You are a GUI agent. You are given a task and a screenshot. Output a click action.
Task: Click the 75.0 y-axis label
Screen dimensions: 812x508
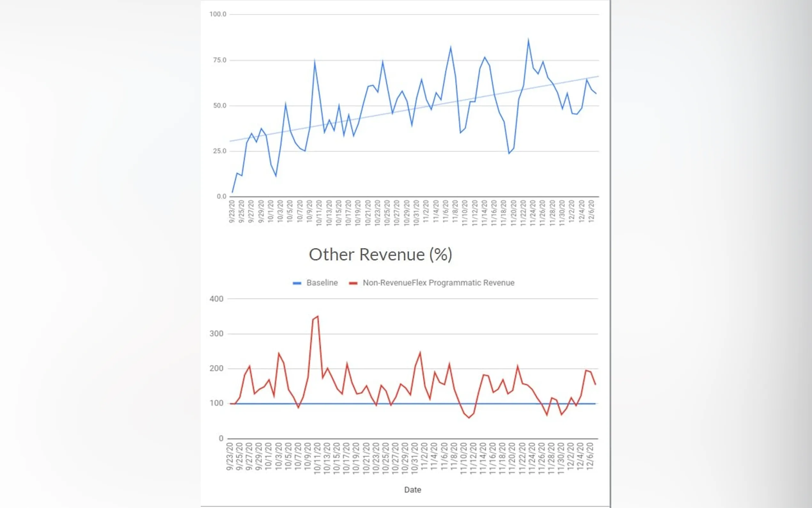coord(220,60)
